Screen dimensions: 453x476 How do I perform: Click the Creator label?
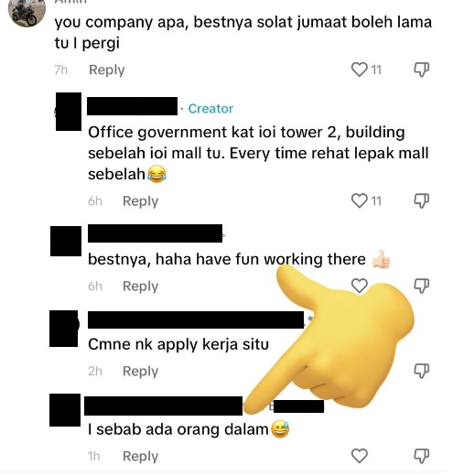click(x=210, y=109)
